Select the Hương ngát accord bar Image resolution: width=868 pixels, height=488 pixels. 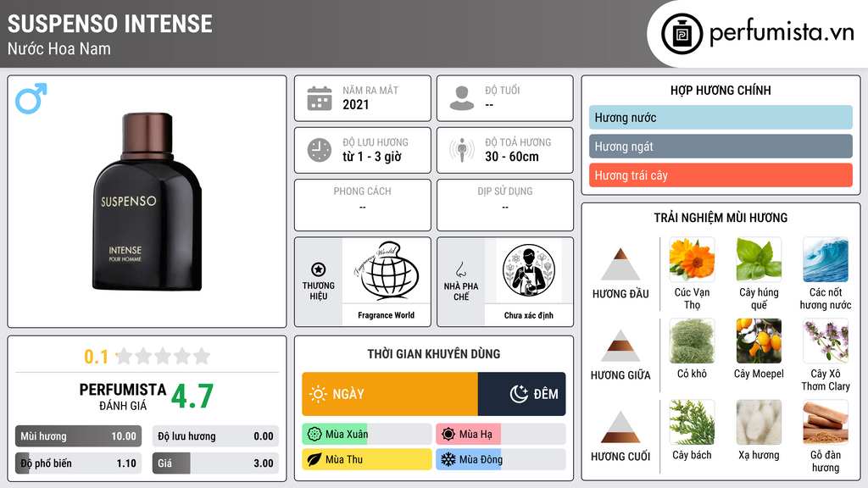point(721,147)
